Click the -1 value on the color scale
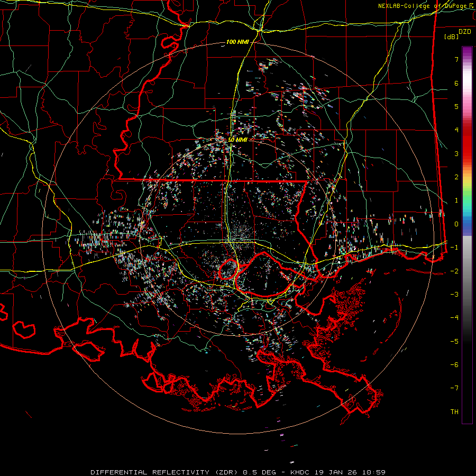Image resolution: width=476 pixels, height=476 pixels. (454, 248)
